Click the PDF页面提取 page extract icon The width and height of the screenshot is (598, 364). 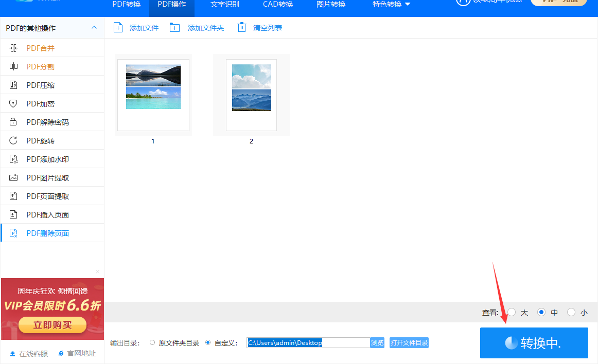click(13, 196)
